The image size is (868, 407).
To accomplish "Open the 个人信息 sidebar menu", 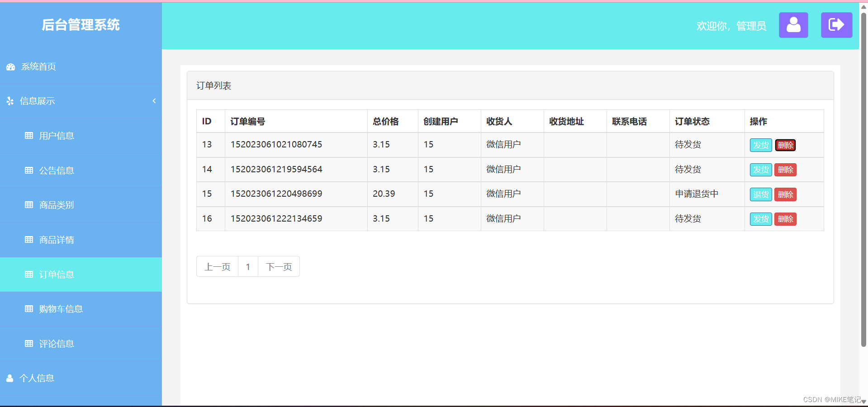I will 81,378.
